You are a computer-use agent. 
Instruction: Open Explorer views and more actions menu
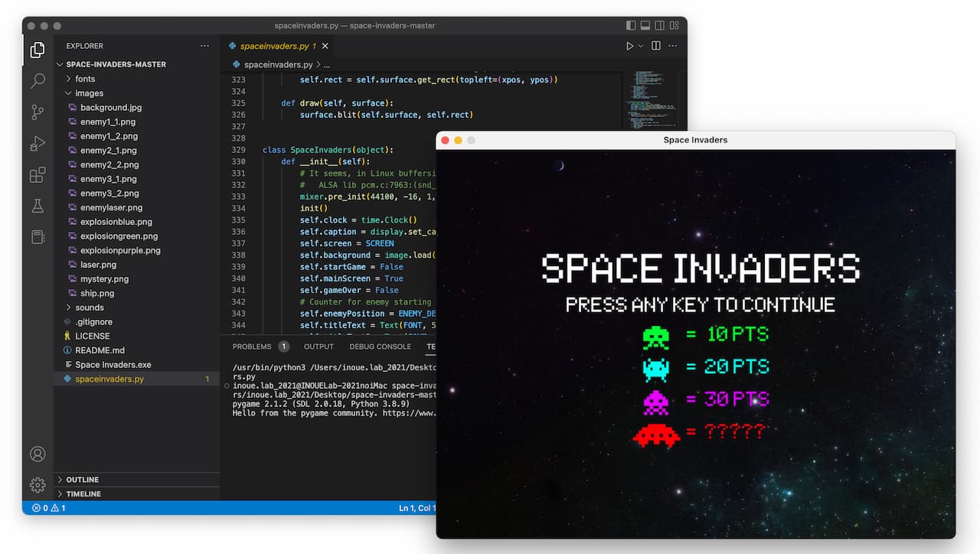(x=204, y=46)
